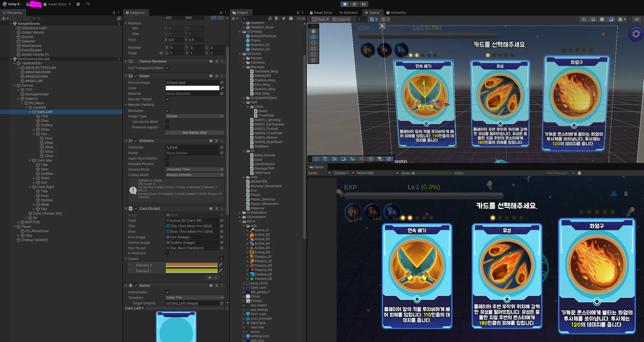Viewport: 644px width, 342px height.
Task: Click the Step frame button
Action: pyautogui.click(x=363, y=4)
